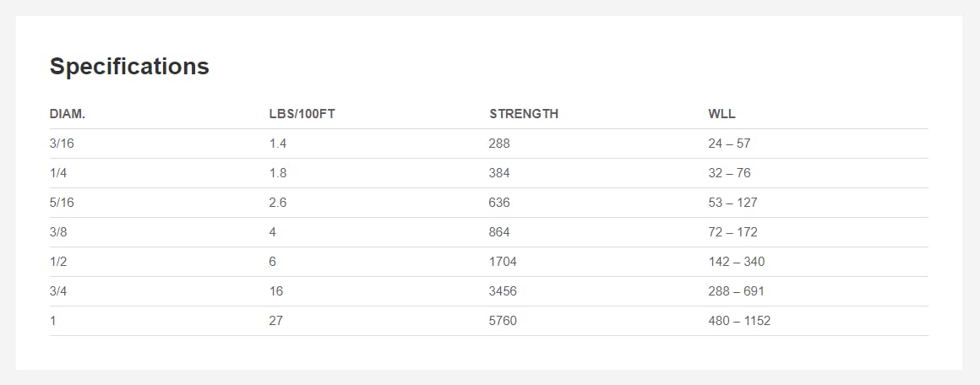This screenshot has width=980, height=385.
Task: Select the WLL column header
Action: tap(722, 114)
